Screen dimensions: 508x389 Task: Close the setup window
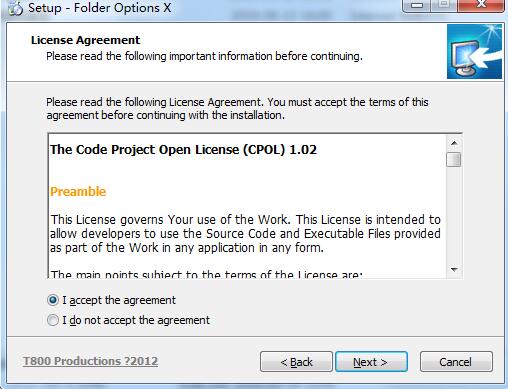481,5
